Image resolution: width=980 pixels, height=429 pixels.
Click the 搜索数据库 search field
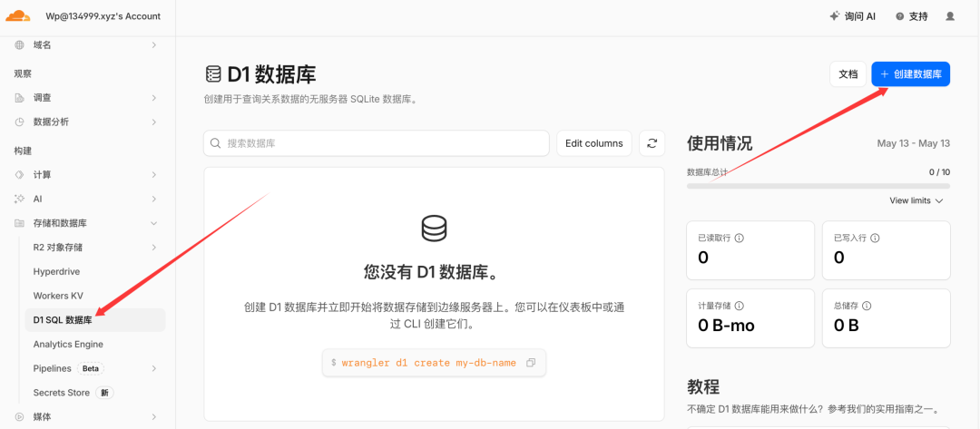pyautogui.click(x=377, y=143)
